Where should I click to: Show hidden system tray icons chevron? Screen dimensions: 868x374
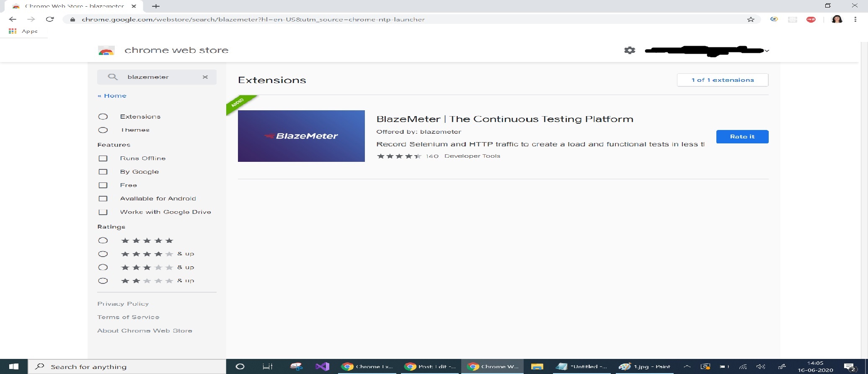[x=687, y=366]
